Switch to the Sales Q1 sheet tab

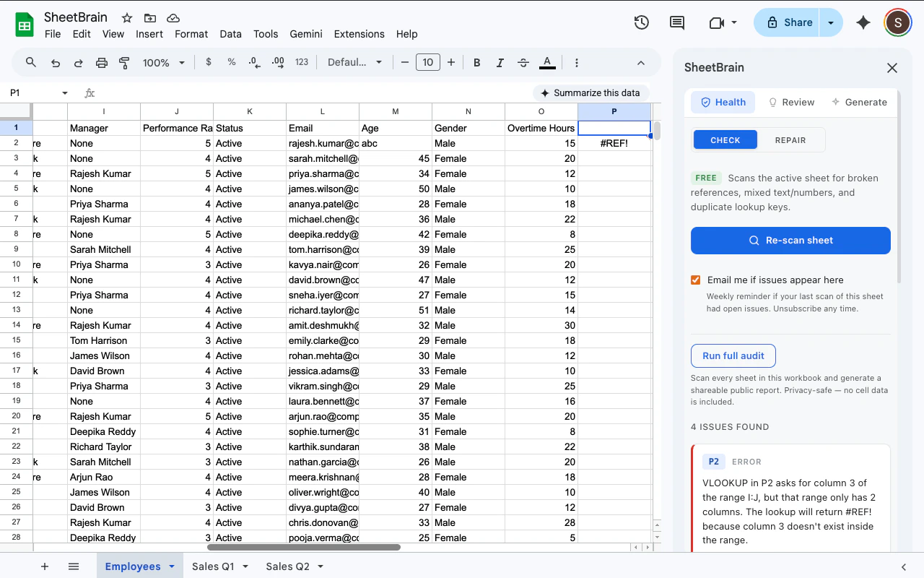click(x=213, y=566)
